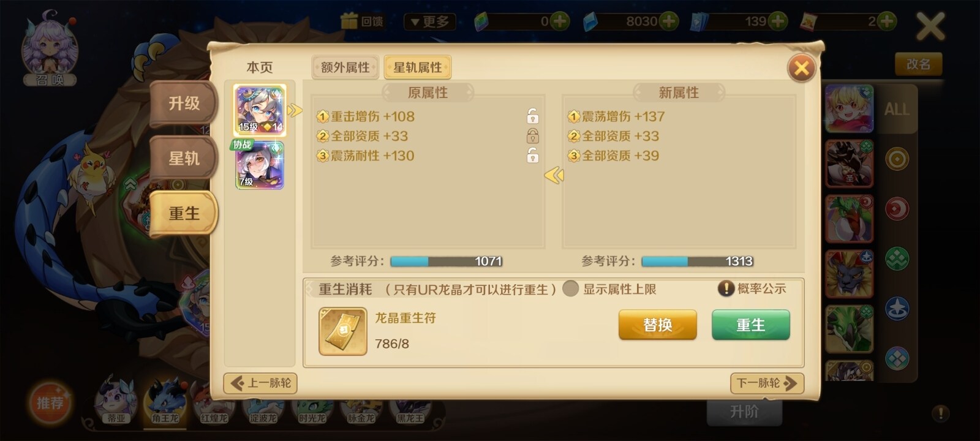980x441 pixels.
Task: Expand the 更多 dropdown menu
Action: 430,22
